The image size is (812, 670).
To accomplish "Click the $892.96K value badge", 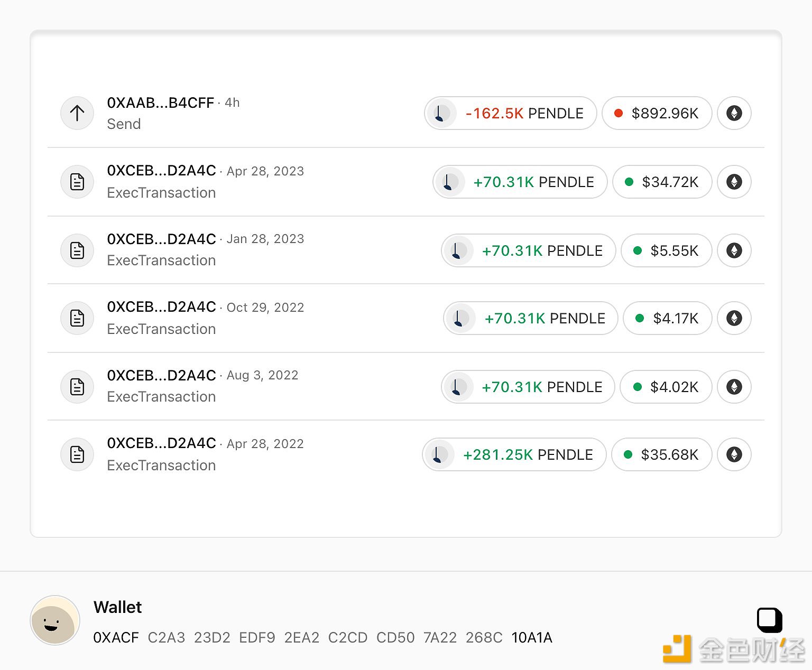I will [x=657, y=113].
